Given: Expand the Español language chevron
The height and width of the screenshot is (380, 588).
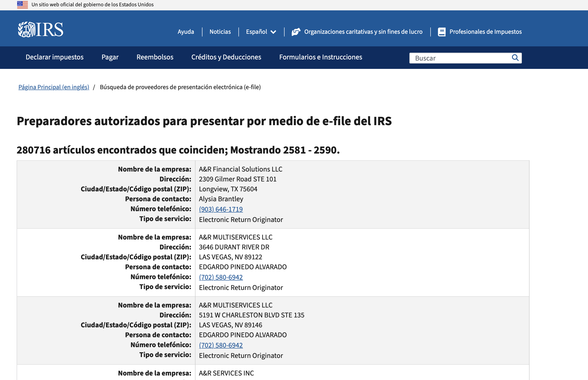Looking at the screenshot, I should pos(273,32).
